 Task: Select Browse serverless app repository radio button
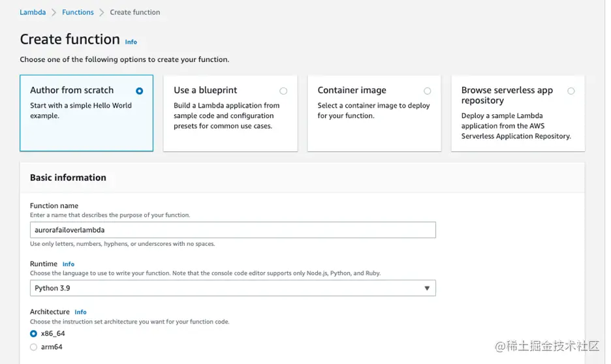[571, 91]
